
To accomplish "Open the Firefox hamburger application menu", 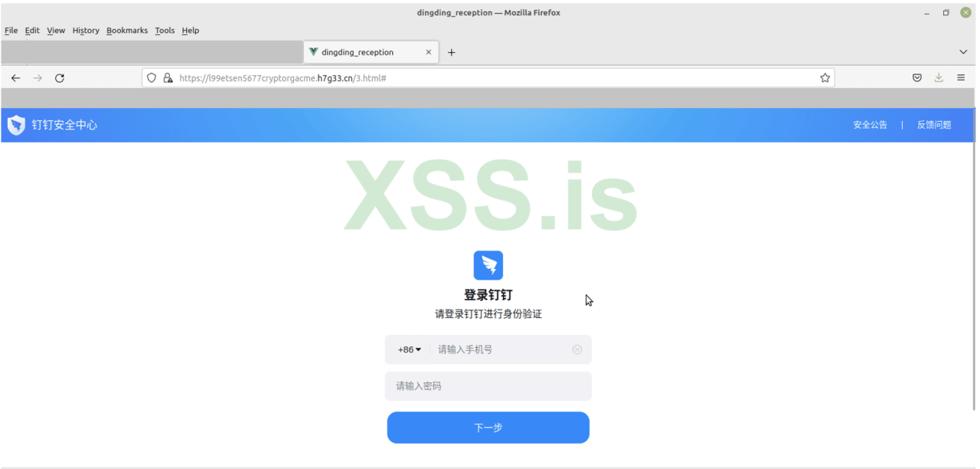I will click(961, 78).
